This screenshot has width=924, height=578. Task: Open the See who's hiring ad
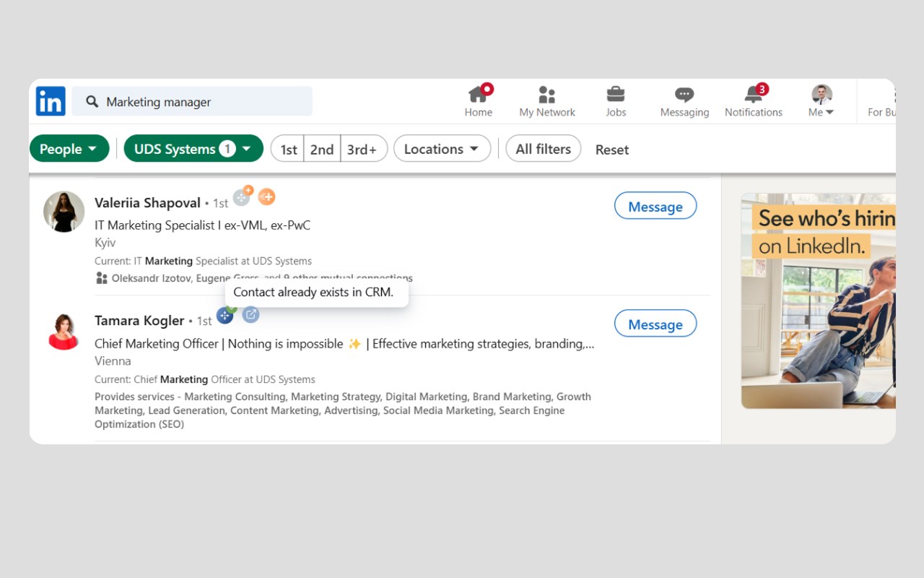(818, 301)
